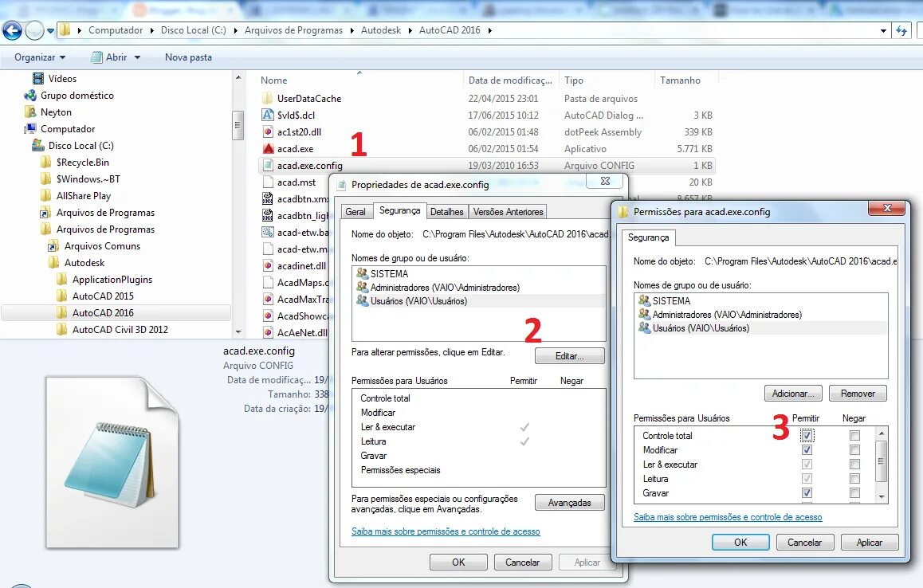Click Aplicar in Permissões dialog
Screen dimensions: 923x588
[870, 542]
